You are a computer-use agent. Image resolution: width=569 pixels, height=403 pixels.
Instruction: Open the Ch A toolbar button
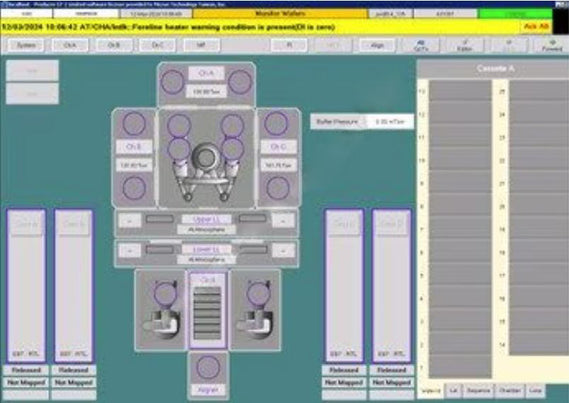70,45
